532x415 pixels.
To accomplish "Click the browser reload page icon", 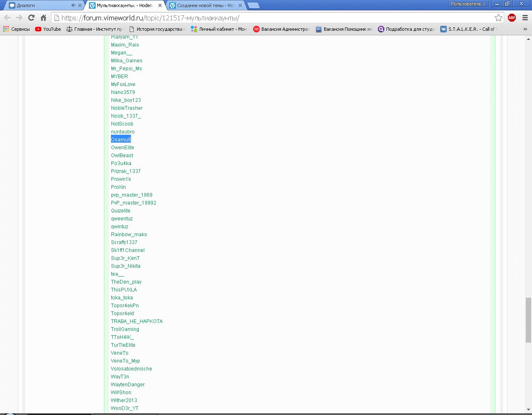I will [31, 17].
